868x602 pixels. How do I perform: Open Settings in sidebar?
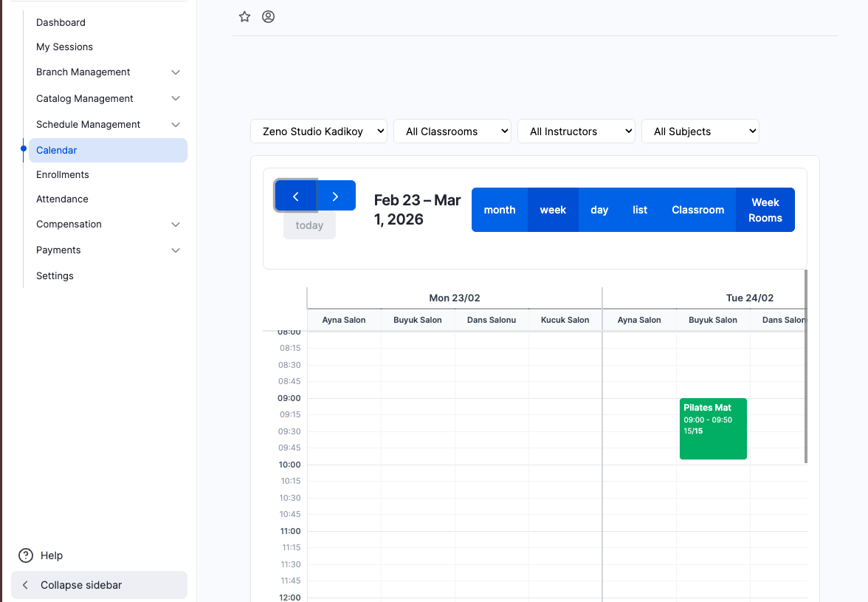55,276
